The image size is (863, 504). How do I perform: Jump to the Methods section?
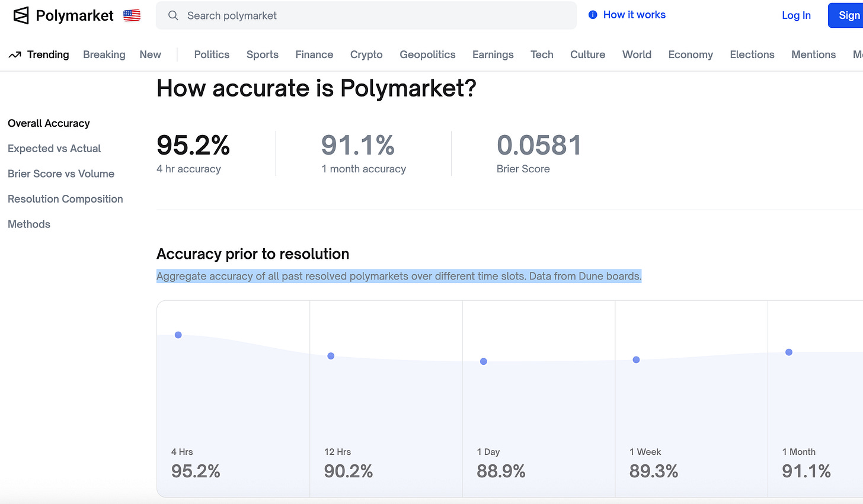[x=29, y=224]
